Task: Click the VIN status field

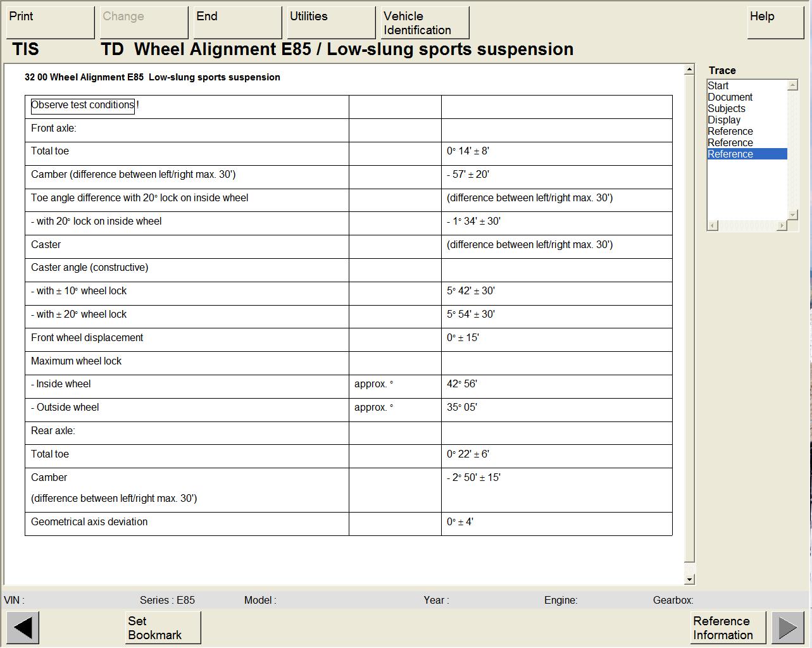Action: 15,600
